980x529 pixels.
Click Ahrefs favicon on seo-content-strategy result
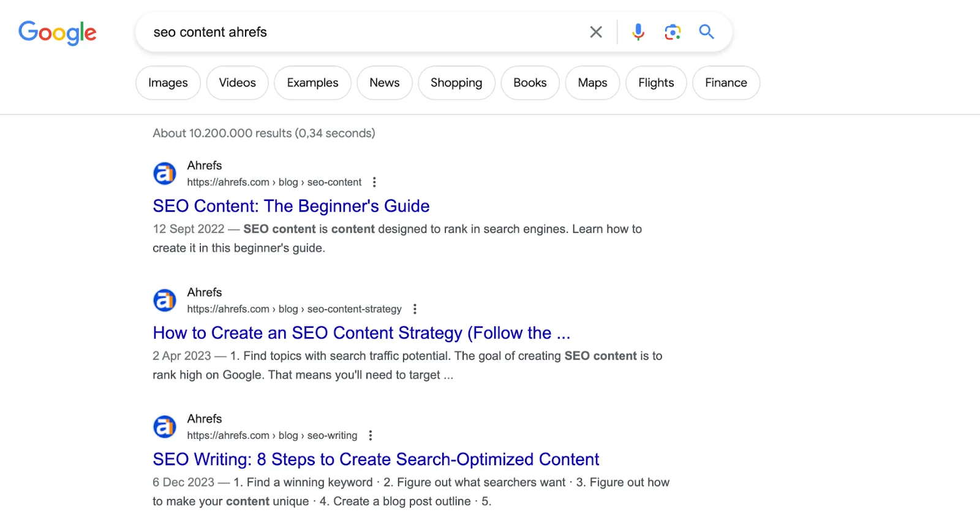pos(164,300)
